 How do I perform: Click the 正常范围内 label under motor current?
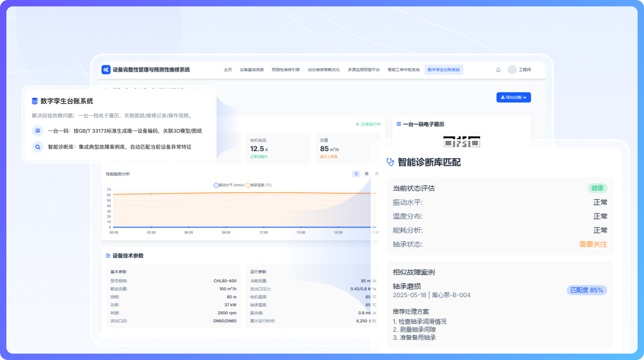click(x=258, y=157)
